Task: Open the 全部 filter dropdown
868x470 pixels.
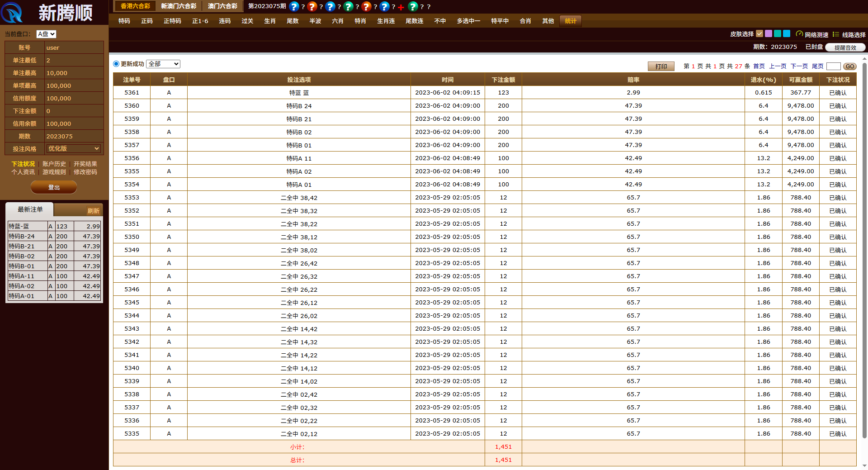Action: (x=163, y=64)
